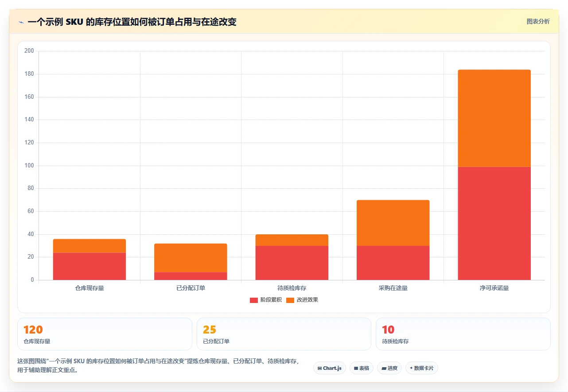Click the 200 y-axis tick label
This screenshot has width=568, height=392.
29,51
